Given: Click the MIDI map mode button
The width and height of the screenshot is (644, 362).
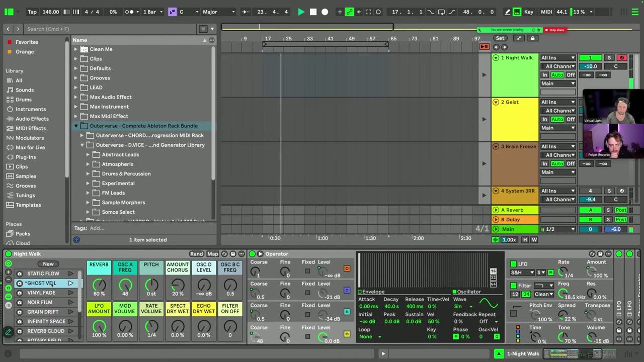Looking at the screenshot, I should click(546, 12).
